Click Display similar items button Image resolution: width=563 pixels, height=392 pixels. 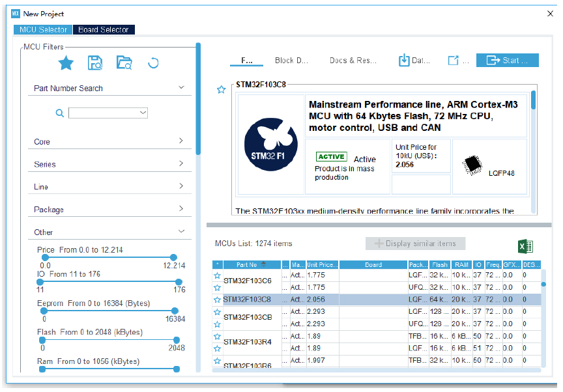[x=416, y=244]
